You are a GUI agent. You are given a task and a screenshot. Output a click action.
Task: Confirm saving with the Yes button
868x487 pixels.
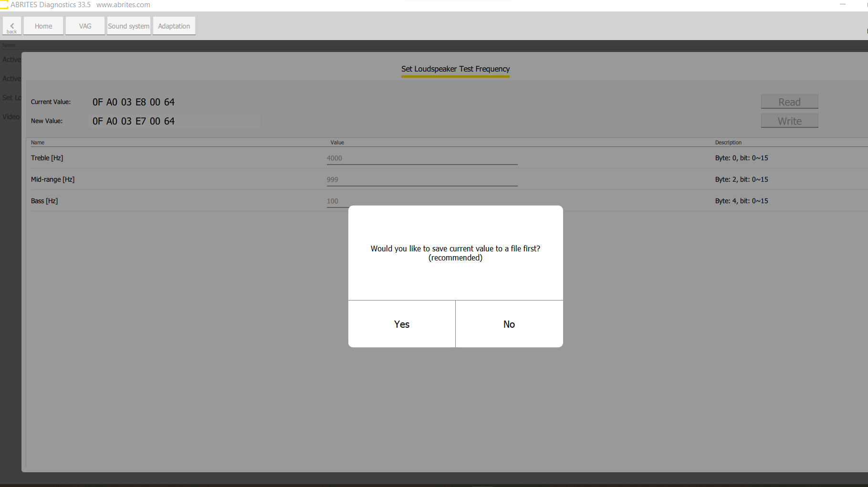(x=402, y=324)
